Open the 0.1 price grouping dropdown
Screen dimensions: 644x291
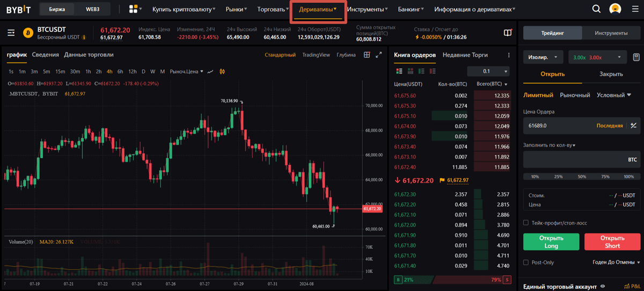[488, 71]
